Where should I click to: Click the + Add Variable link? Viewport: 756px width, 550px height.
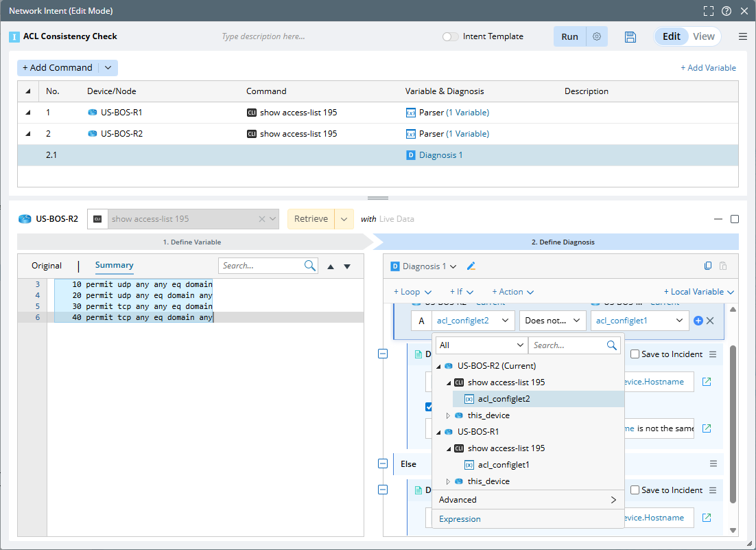pos(708,68)
